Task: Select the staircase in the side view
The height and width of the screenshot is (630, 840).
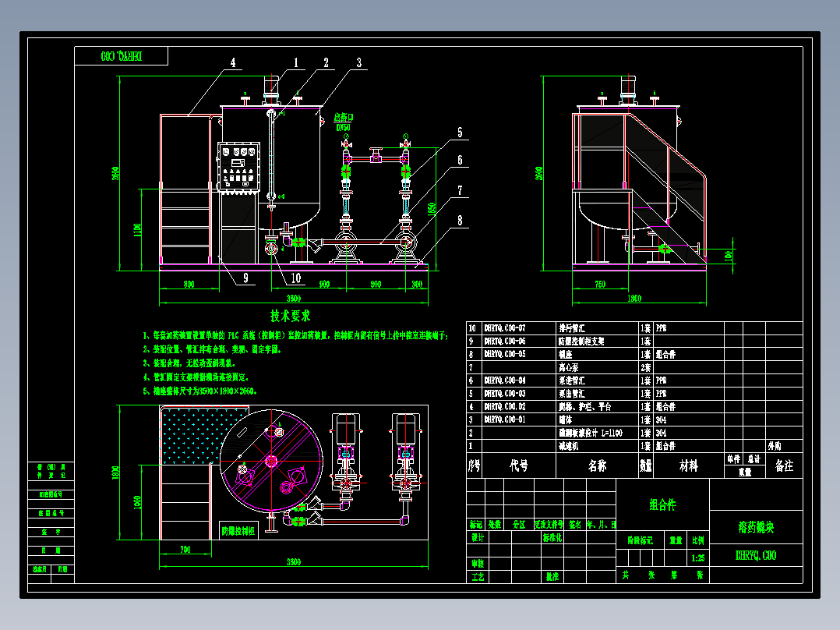Action: click(668, 188)
